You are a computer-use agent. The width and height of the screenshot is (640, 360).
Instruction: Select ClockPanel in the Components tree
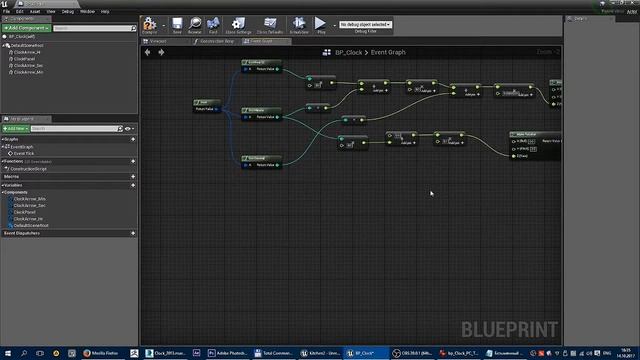click(24, 59)
